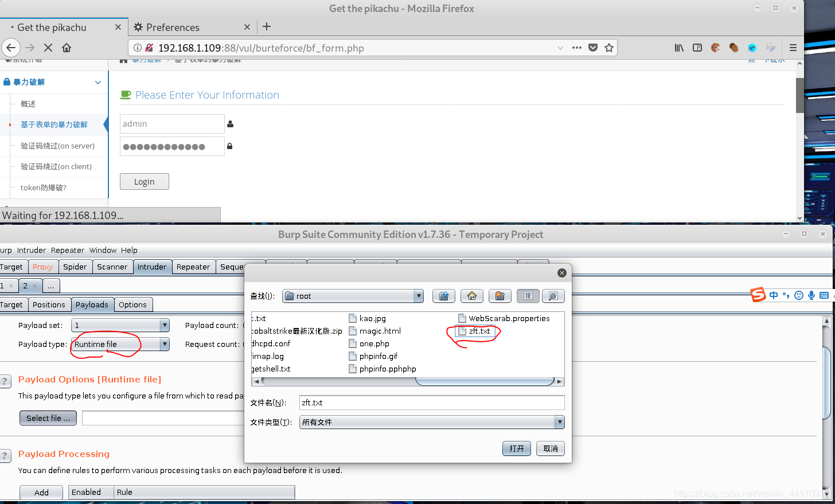Click the brown cookie extension icon

pyautogui.click(x=733, y=48)
